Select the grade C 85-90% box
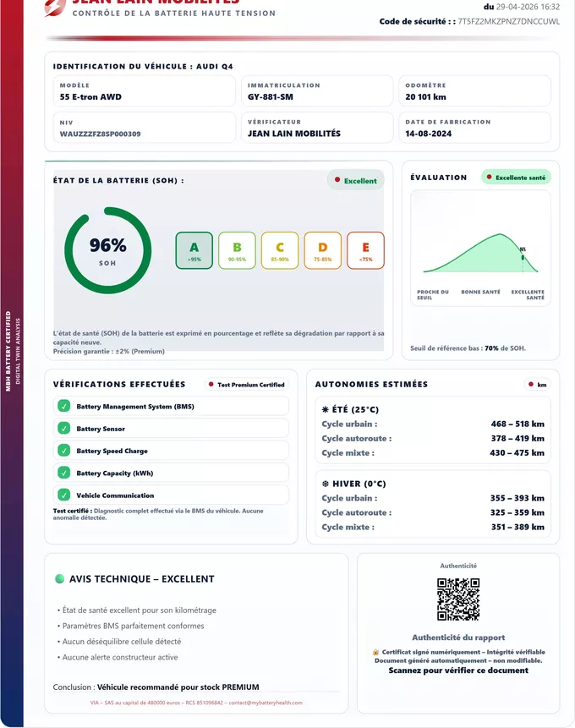 click(280, 251)
